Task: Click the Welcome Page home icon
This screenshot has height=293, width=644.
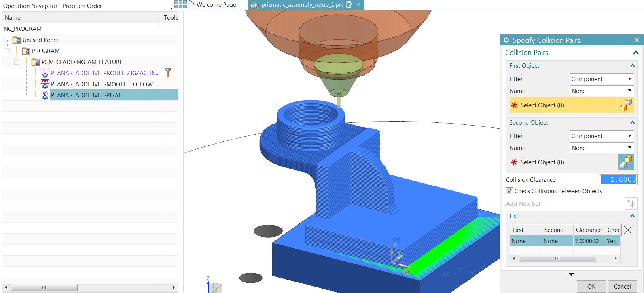Action: click(x=192, y=5)
